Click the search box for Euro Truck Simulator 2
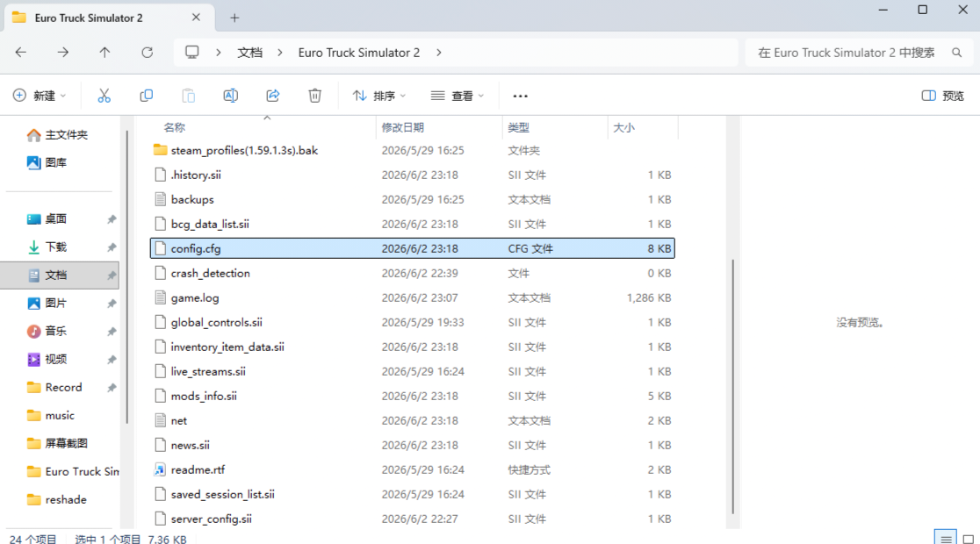This screenshot has width=980, height=544. tap(860, 53)
